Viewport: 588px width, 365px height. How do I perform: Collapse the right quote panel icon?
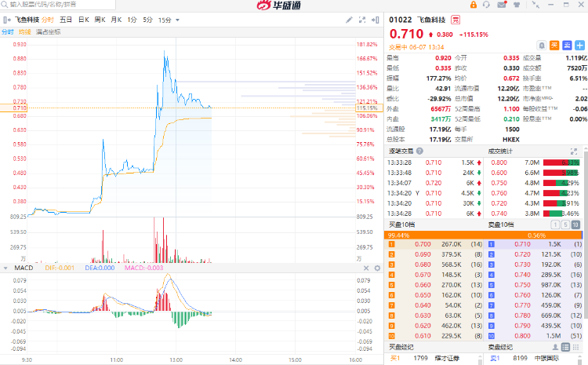pos(375,20)
